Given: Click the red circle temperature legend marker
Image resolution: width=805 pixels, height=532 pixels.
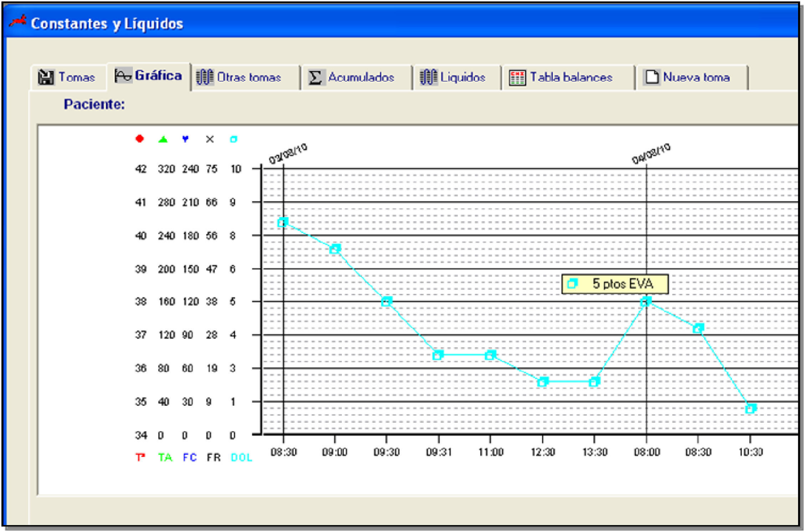Looking at the screenshot, I should point(140,139).
